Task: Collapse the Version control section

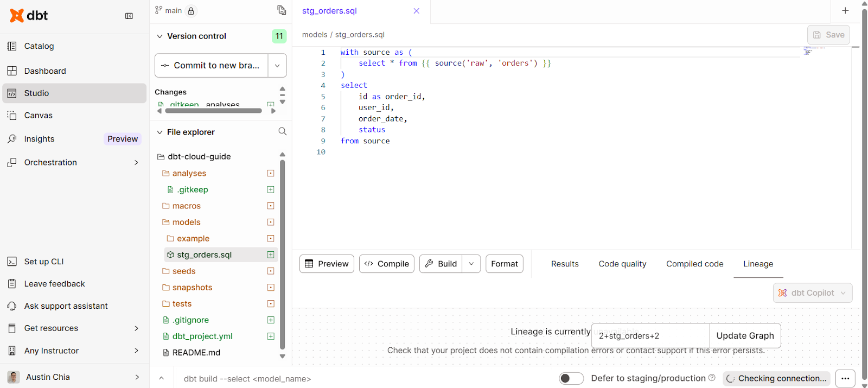Action: [x=159, y=36]
